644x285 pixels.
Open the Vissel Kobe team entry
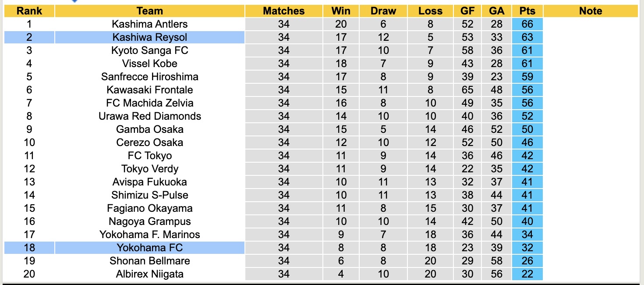coord(149,64)
